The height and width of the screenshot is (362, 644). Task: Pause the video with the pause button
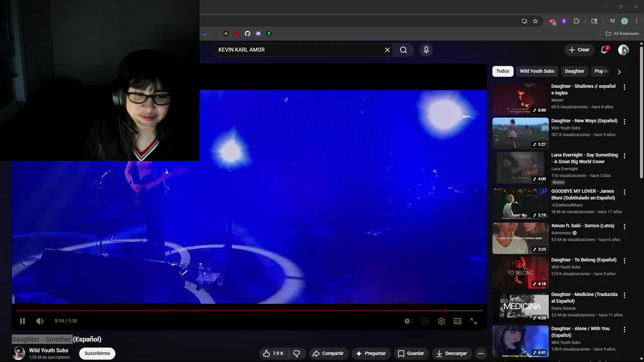point(22,321)
